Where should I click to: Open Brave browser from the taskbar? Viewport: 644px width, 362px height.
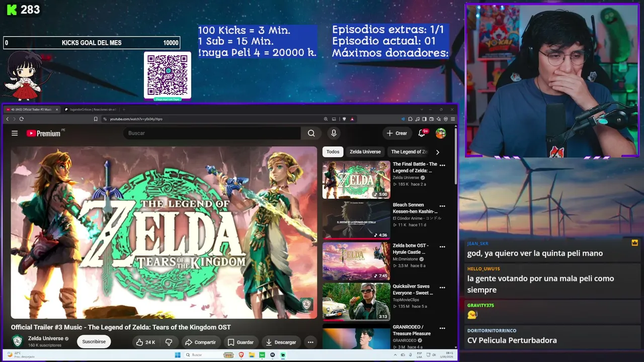click(241, 355)
